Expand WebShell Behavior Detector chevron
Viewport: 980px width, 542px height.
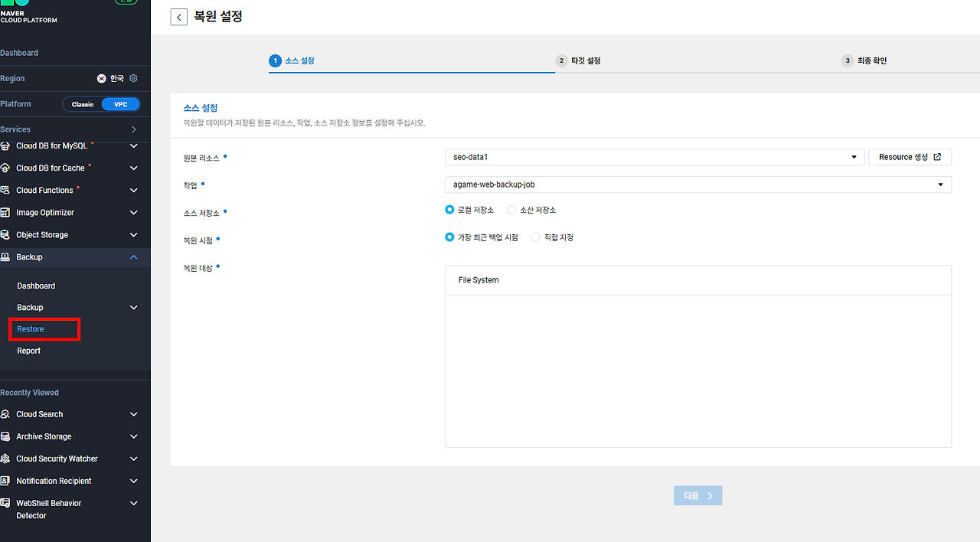(x=134, y=503)
